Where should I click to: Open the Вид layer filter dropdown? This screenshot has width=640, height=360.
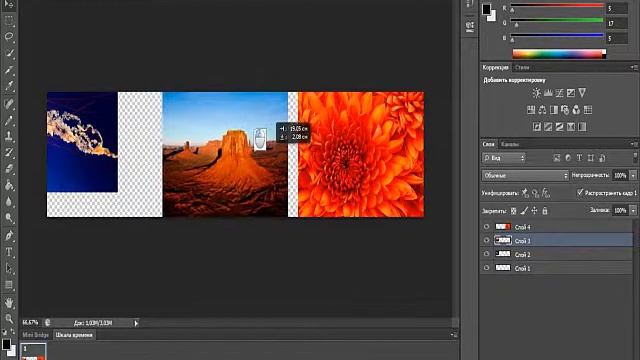click(504, 158)
